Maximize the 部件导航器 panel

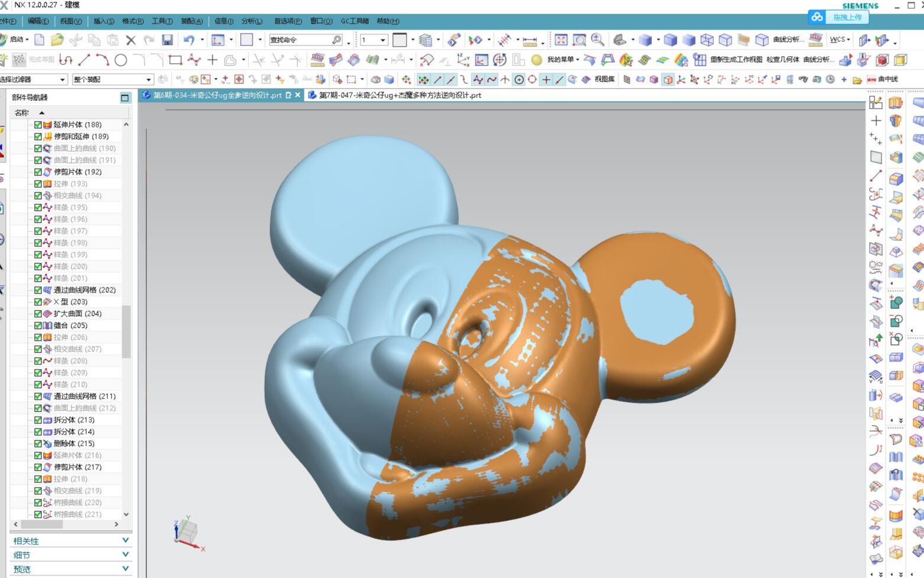click(x=124, y=97)
